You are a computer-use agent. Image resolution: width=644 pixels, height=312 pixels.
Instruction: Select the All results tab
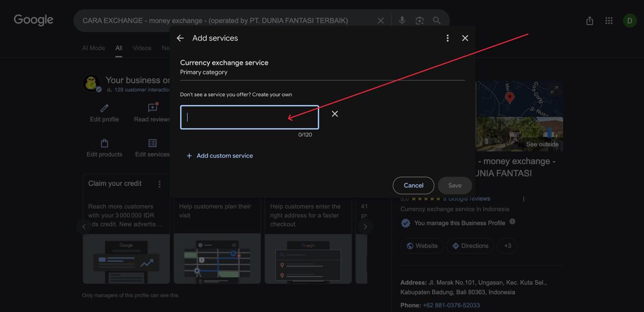click(119, 48)
